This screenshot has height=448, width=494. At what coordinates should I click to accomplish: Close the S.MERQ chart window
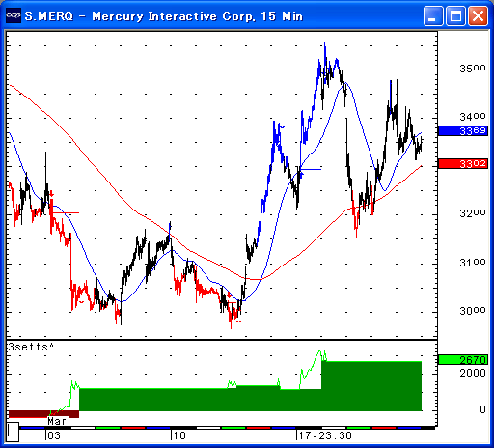pos(478,15)
